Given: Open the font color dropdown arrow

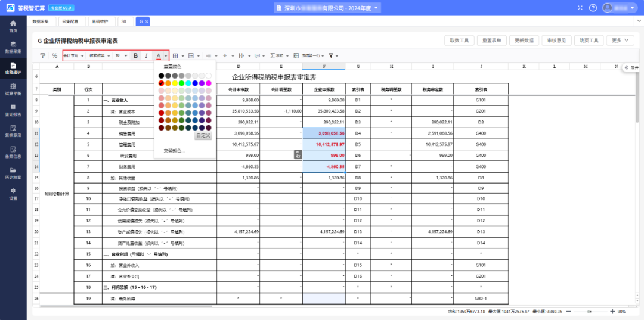Looking at the screenshot, I should click(166, 56).
